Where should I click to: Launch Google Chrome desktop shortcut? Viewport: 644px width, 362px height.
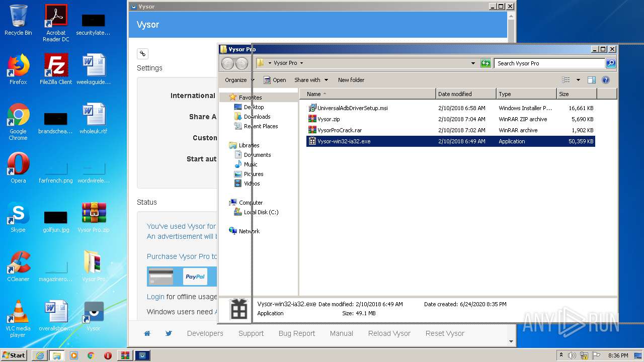click(18, 122)
